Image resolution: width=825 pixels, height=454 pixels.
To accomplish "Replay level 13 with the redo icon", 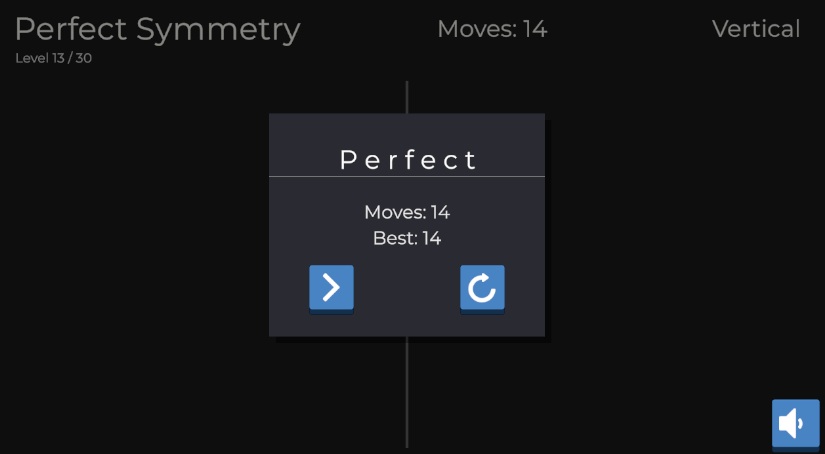I will [x=482, y=288].
